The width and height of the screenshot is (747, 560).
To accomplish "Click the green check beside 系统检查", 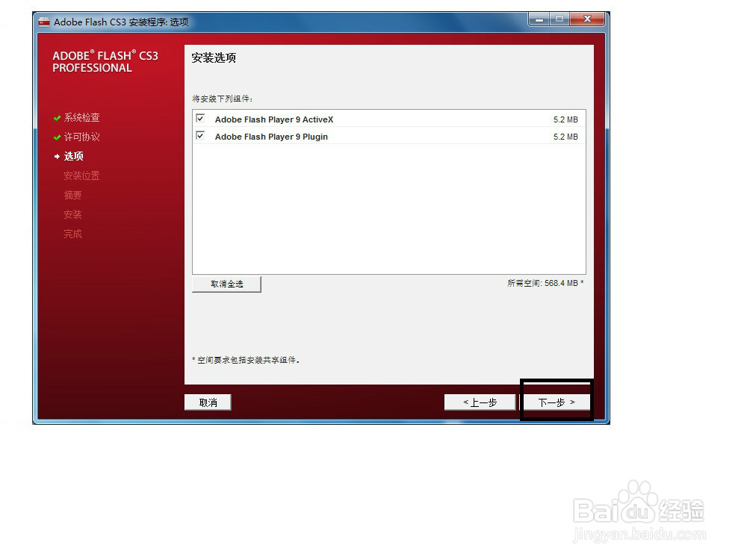I will [58, 118].
